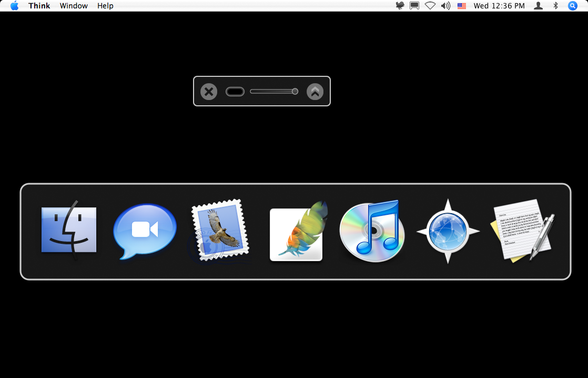This screenshot has height=378, width=588.
Task: Click the clock Wed 12:36 PM
Action: tap(499, 6)
